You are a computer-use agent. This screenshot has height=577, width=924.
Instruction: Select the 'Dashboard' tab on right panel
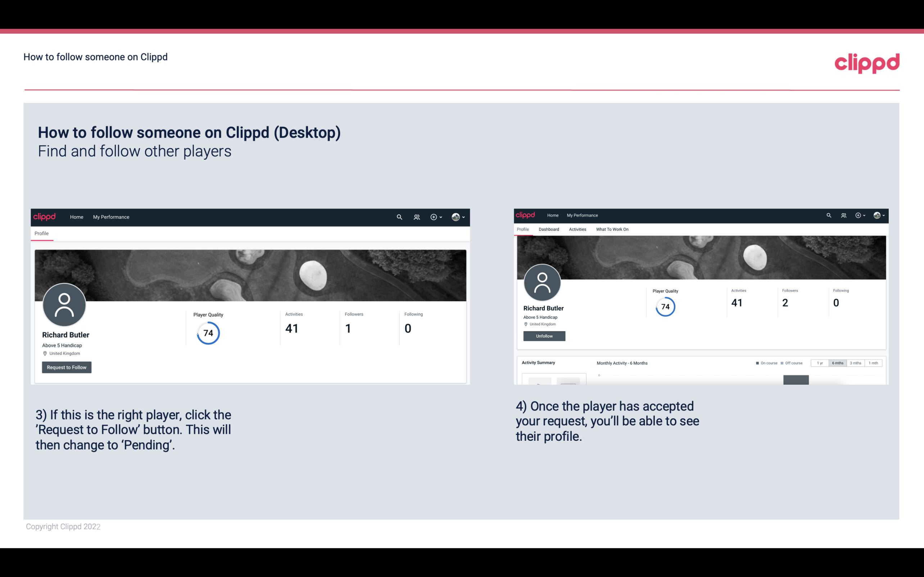point(549,229)
